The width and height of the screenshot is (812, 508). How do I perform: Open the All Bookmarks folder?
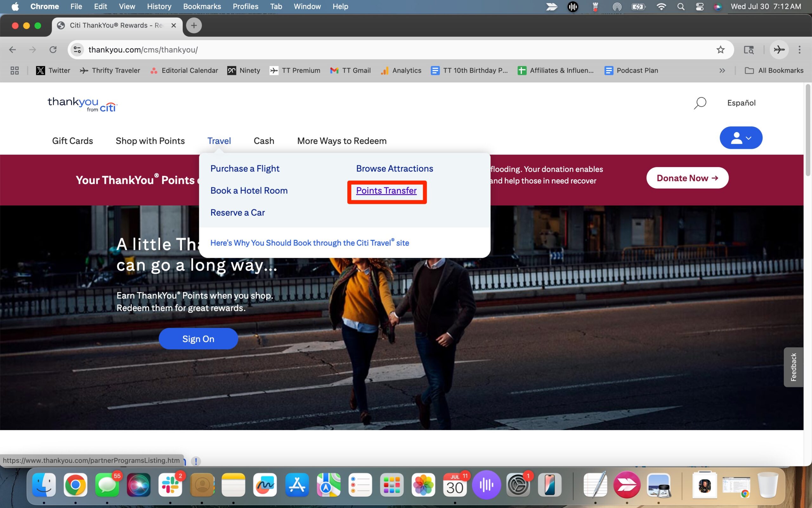coord(774,70)
